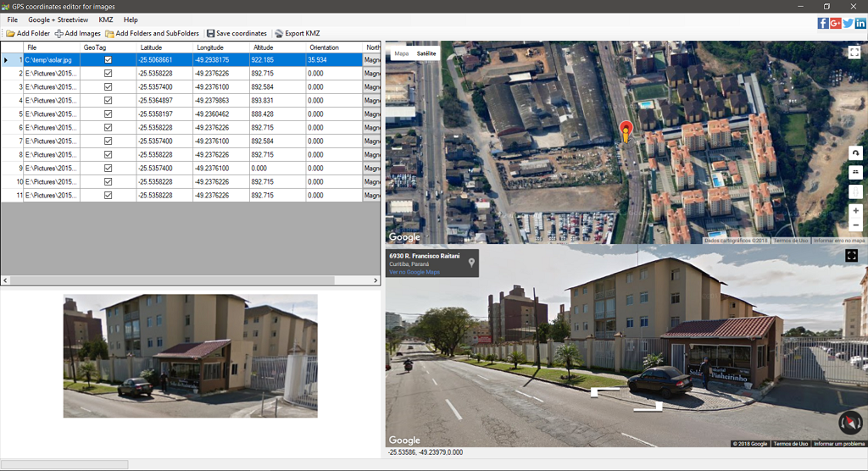This screenshot has width=868, height=471.
Task: Uncheck GeoTag for the solar.jpg row
Action: [x=108, y=60]
